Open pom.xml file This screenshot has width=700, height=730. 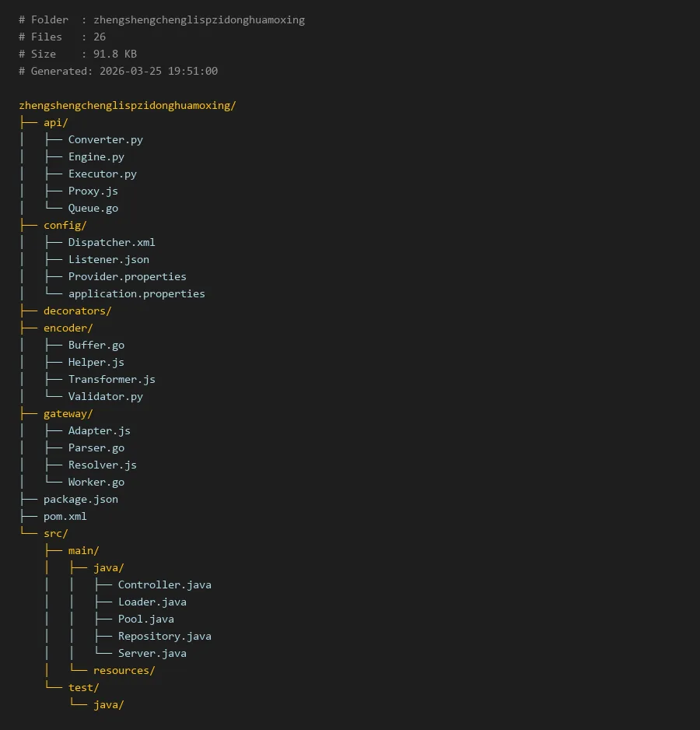click(65, 516)
